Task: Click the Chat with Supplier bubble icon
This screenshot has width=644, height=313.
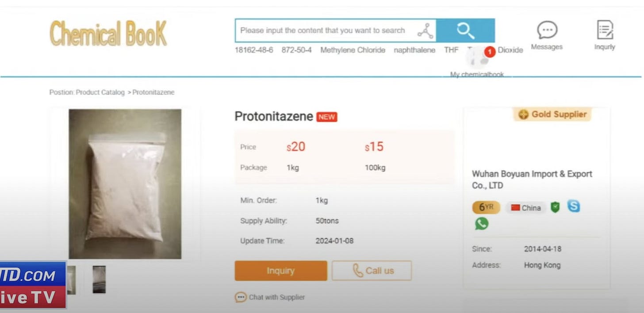Action: pos(240,297)
